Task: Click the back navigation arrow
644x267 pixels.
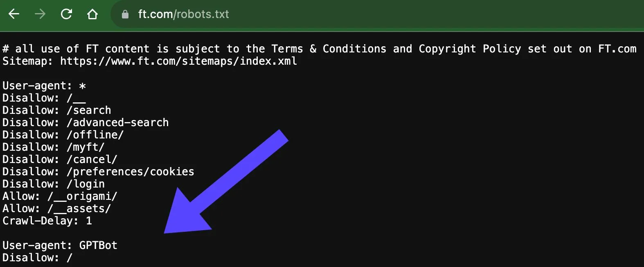Action: pyautogui.click(x=14, y=14)
